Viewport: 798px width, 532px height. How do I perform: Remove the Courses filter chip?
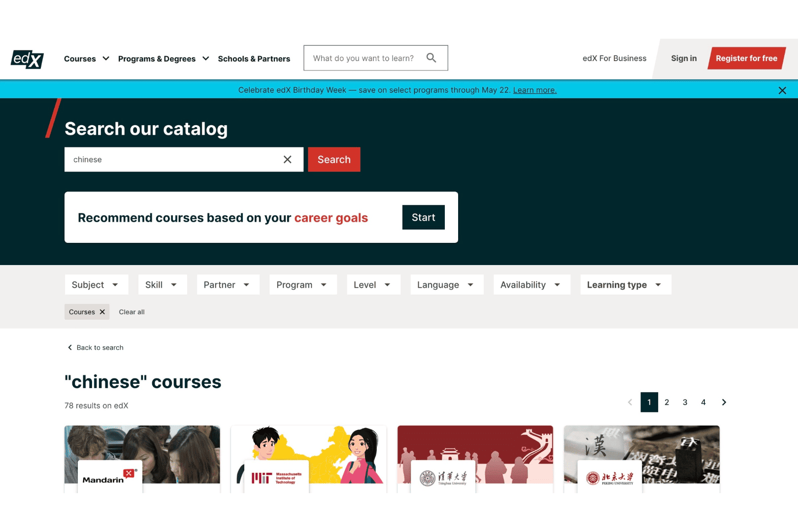tap(102, 312)
